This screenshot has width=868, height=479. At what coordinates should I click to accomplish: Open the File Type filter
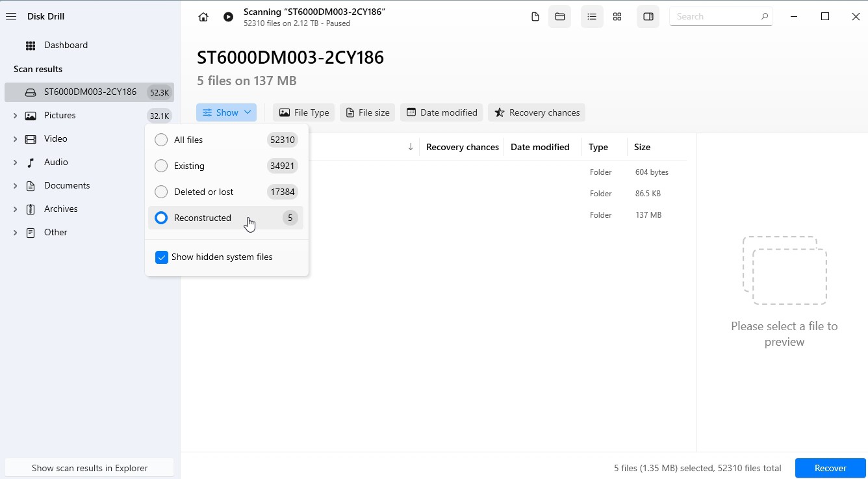click(x=303, y=112)
